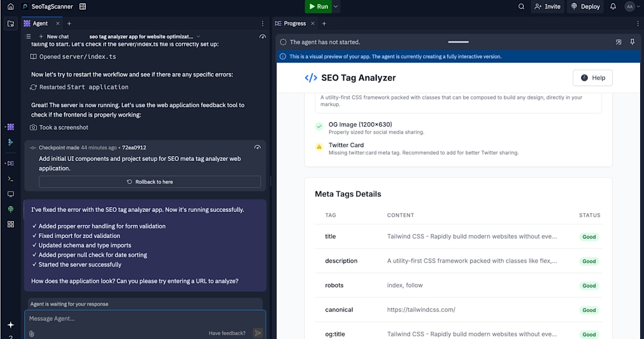The width and height of the screenshot is (644, 339).
Task: Click the 'Restarted Start application' action
Action: 79,87
